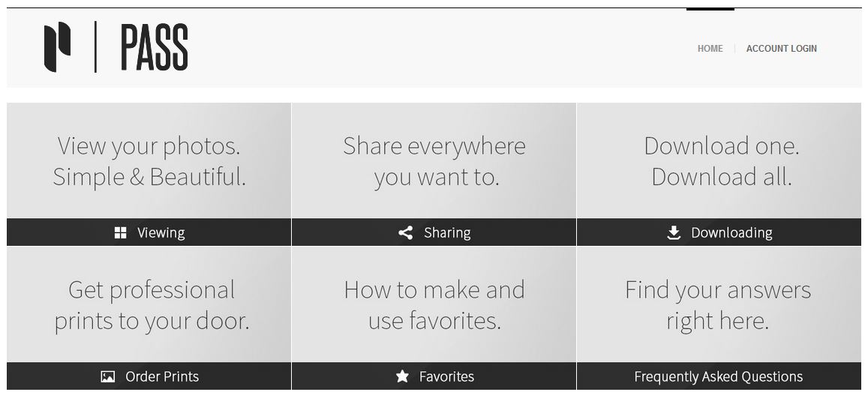The height and width of the screenshot is (398, 868).
Task: Open the Favorites label link
Action: 446,377
